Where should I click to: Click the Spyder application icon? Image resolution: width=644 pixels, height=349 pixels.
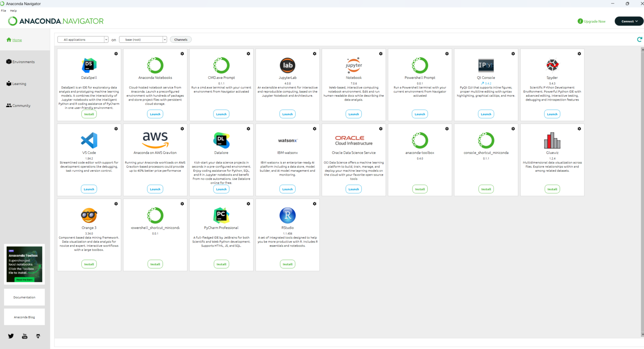click(552, 65)
